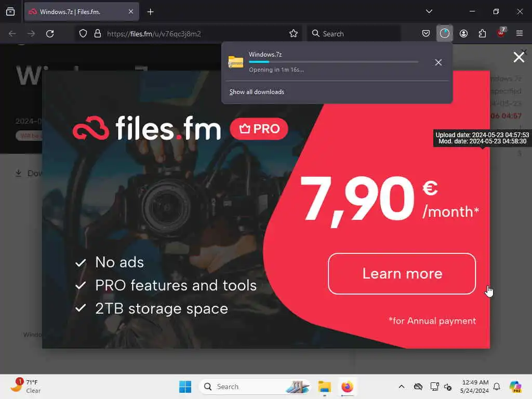Close the files.fm PRO advertisement overlay

[519, 57]
